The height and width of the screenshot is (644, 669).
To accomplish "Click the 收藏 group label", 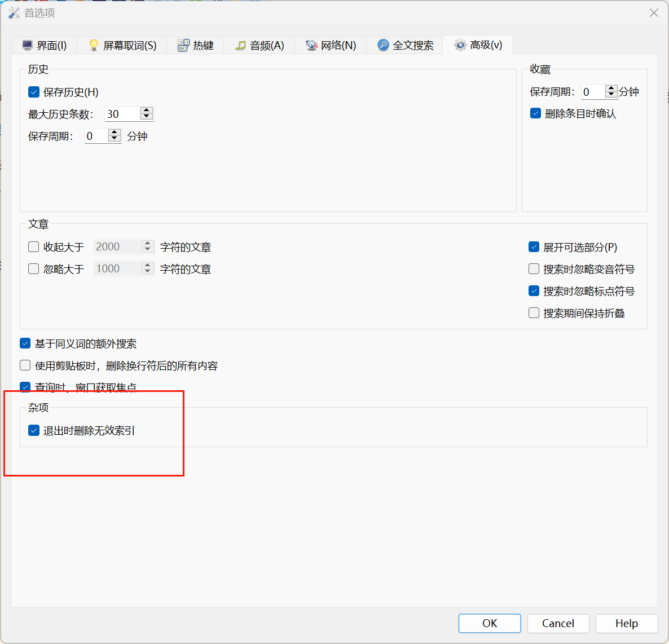I will [540, 69].
